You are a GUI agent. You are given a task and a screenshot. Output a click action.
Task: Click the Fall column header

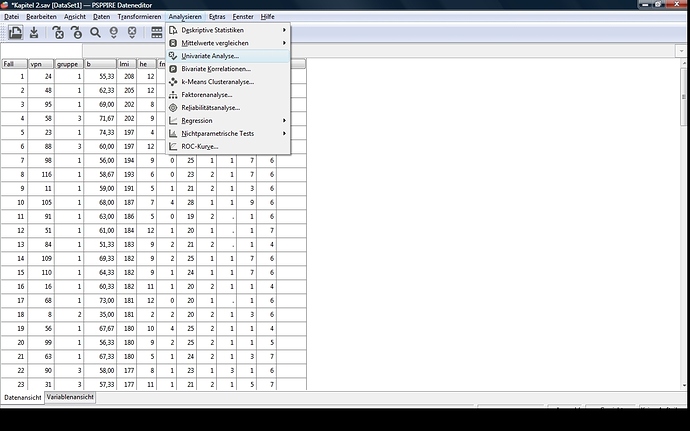pyautogui.click(x=14, y=64)
